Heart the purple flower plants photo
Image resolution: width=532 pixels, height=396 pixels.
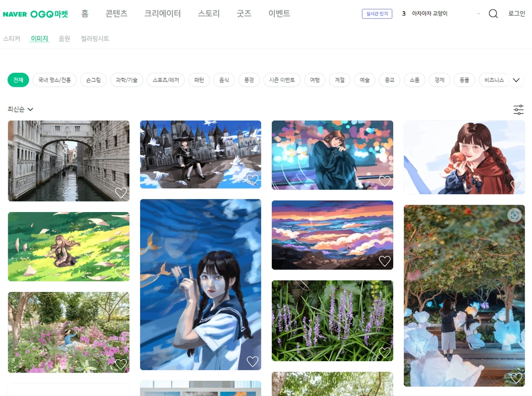[384, 352]
